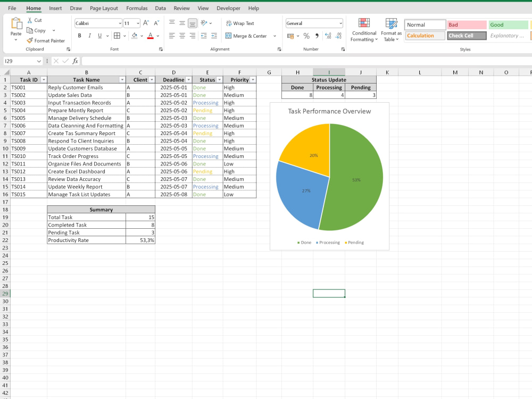Toggle Italic formatting

(x=89, y=36)
